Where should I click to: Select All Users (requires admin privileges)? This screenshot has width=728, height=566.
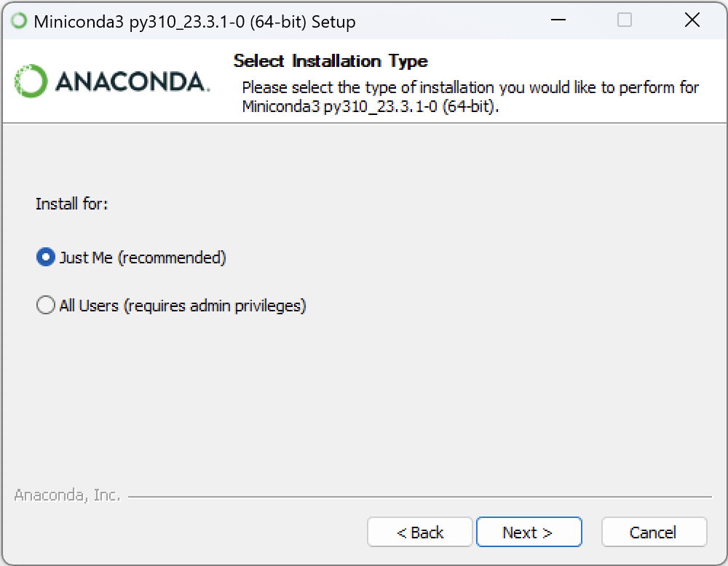(45, 305)
